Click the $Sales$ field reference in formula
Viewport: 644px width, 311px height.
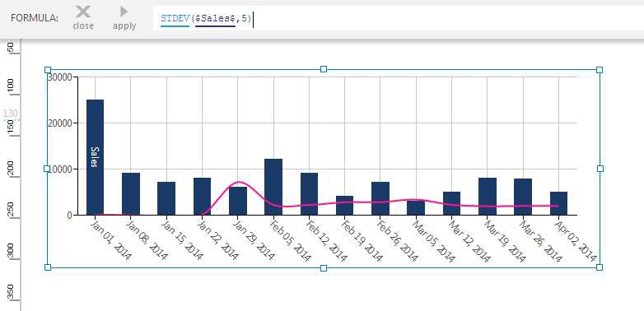click(216, 18)
